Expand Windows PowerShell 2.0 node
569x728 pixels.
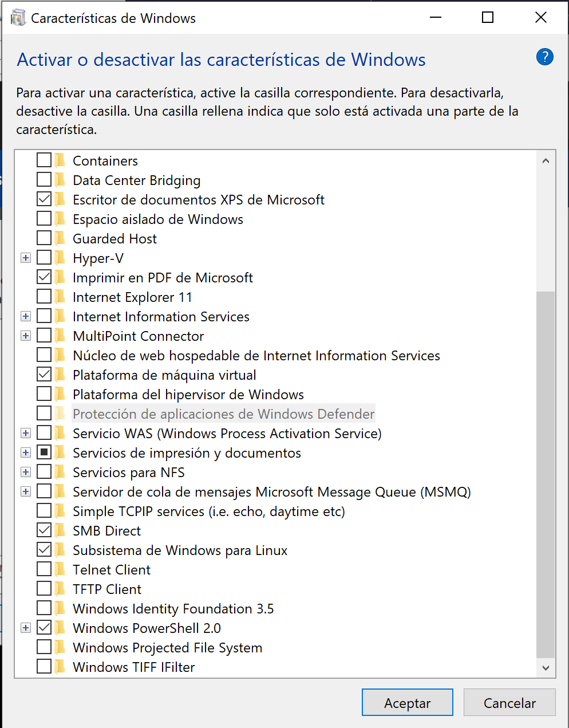(26, 628)
